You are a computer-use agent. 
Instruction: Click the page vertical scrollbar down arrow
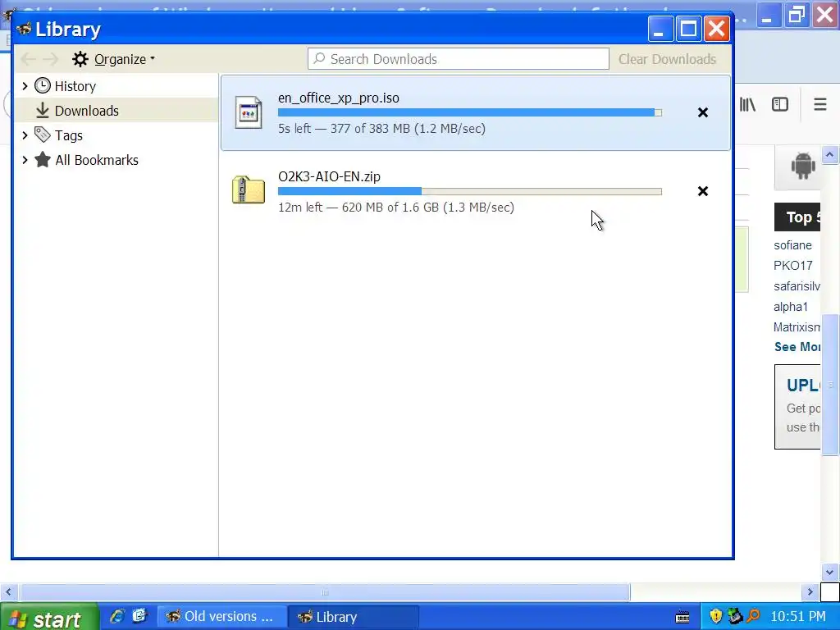pos(830,572)
